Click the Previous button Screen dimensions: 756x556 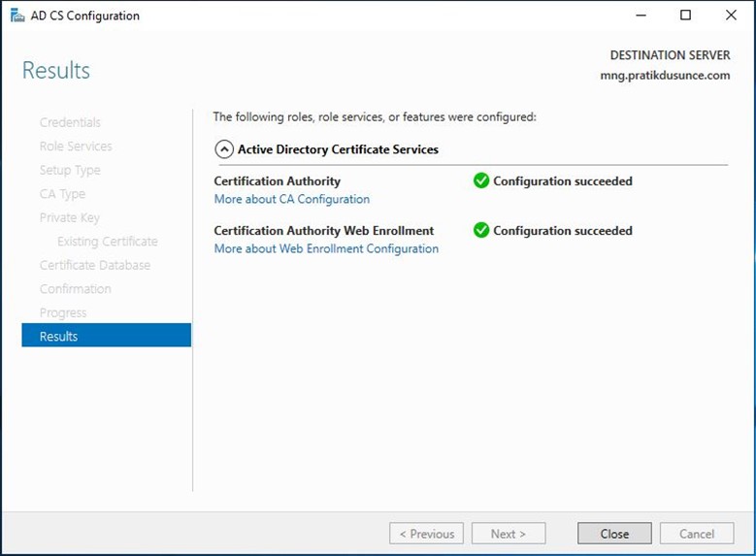click(426, 534)
